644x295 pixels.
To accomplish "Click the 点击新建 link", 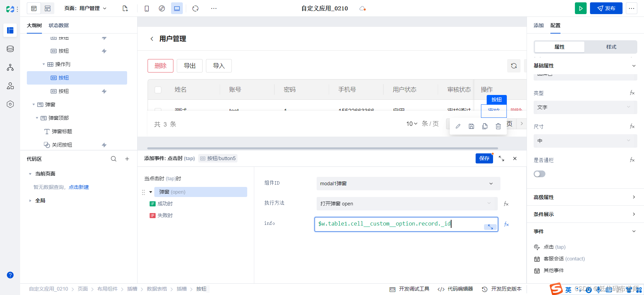I will click(x=79, y=187).
